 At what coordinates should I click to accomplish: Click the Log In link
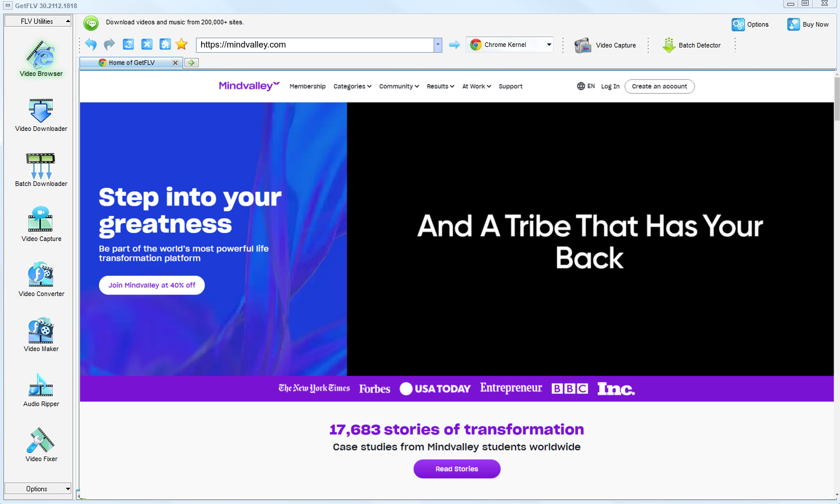(610, 86)
